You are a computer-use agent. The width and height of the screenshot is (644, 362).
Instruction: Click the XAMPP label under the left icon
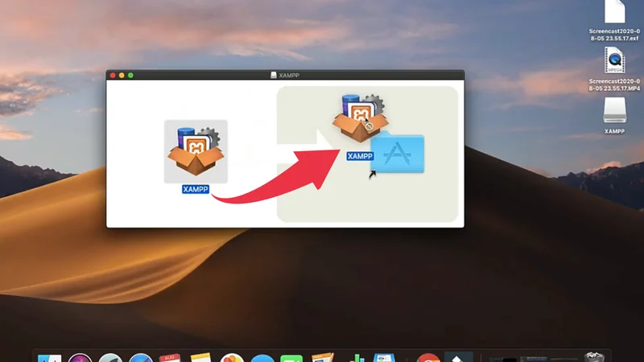pyautogui.click(x=196, y=190)
